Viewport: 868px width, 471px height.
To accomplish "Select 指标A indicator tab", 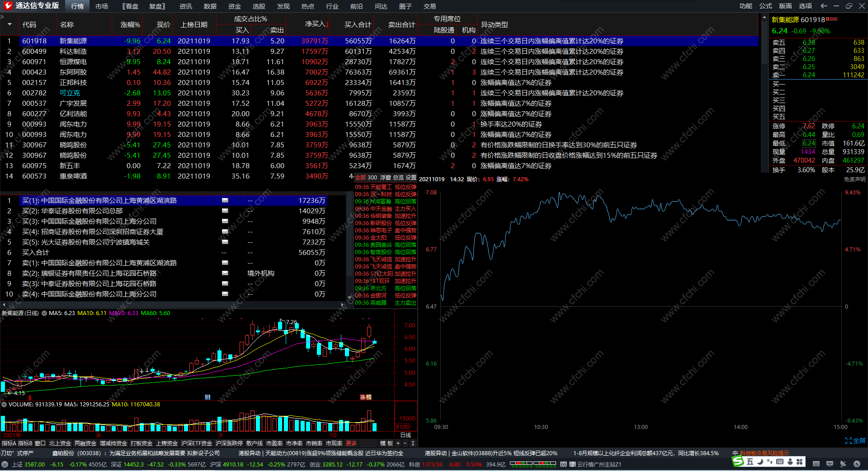I will click(x=9, y=443).
